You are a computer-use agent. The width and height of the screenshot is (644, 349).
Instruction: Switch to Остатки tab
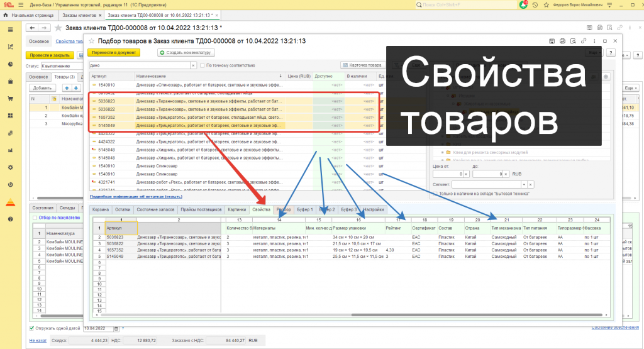click(x=123, y=209)
